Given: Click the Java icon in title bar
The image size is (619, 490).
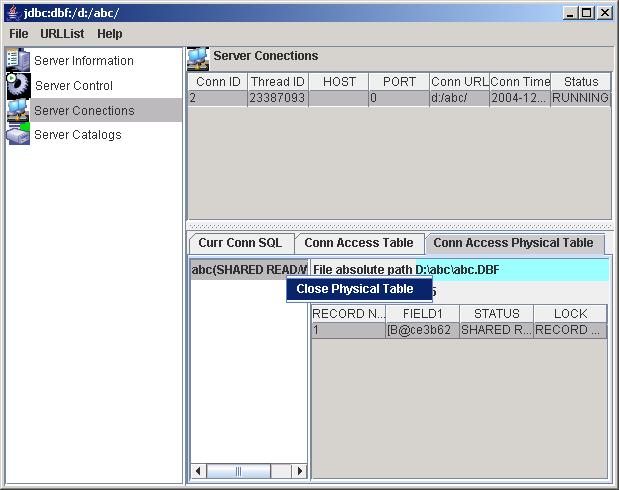Looking at the screenshot, I should (x=11, y=12).
